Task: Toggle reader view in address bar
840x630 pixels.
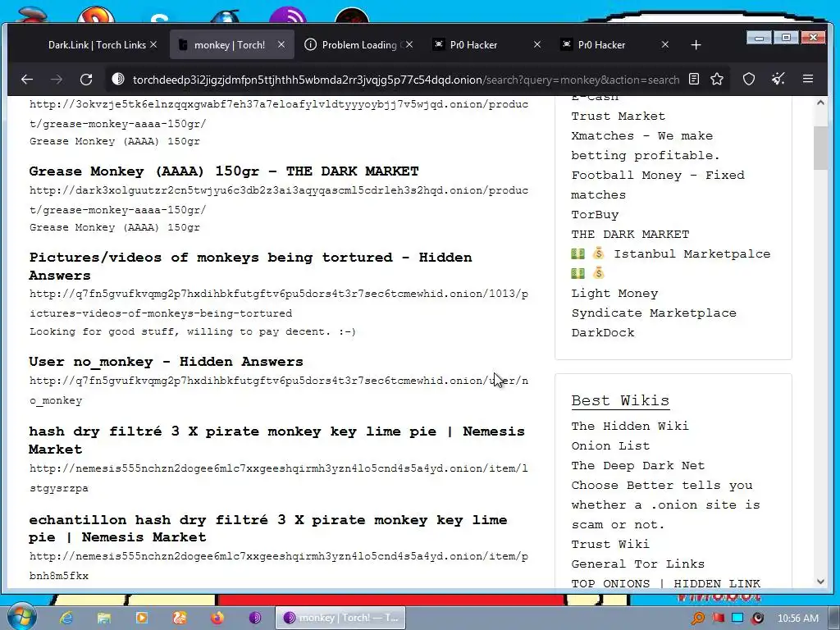Action: click(x=694, y=80)
